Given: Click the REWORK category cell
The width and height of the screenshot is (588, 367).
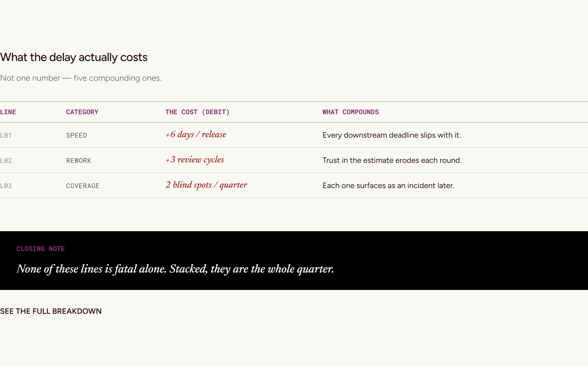Looking at the screenshot, I should click(79, 160).
